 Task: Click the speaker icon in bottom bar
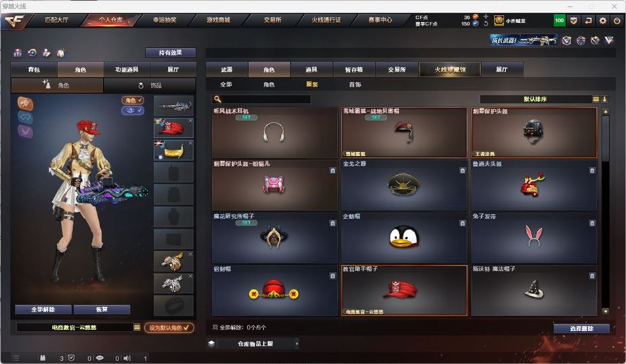tap(127, 358)
